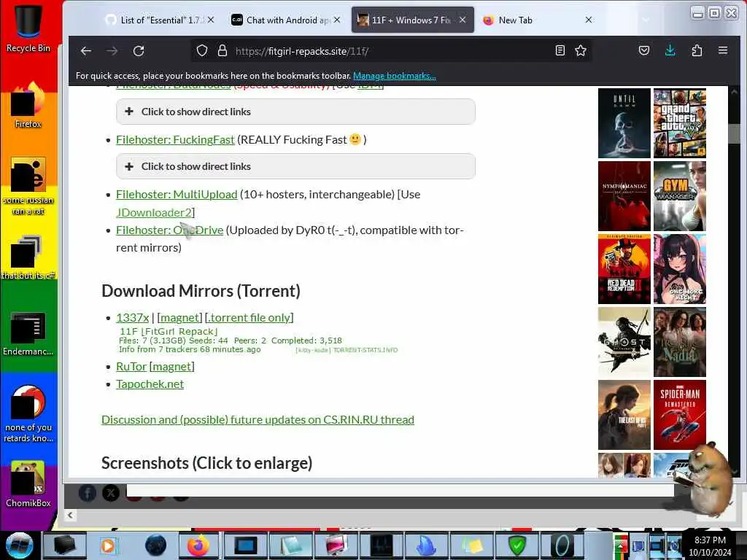Show site security via padlock icon

tap(222, 50)
